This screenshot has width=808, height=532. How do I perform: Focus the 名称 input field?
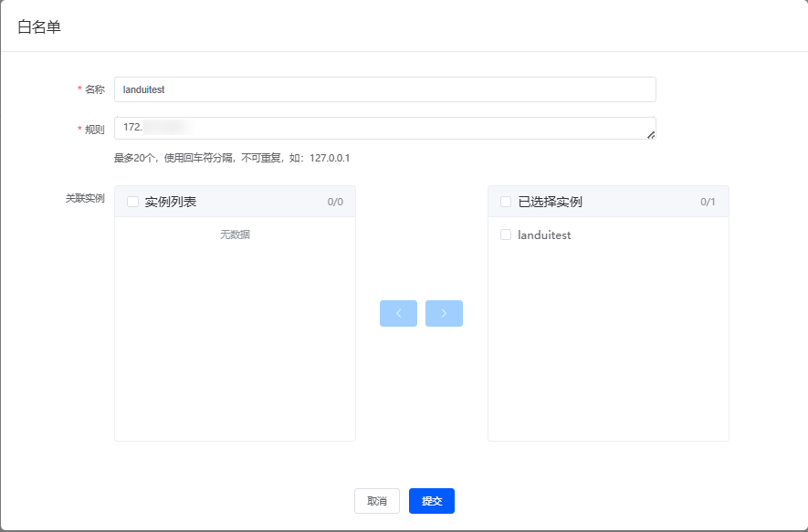[x=384, y=89]
